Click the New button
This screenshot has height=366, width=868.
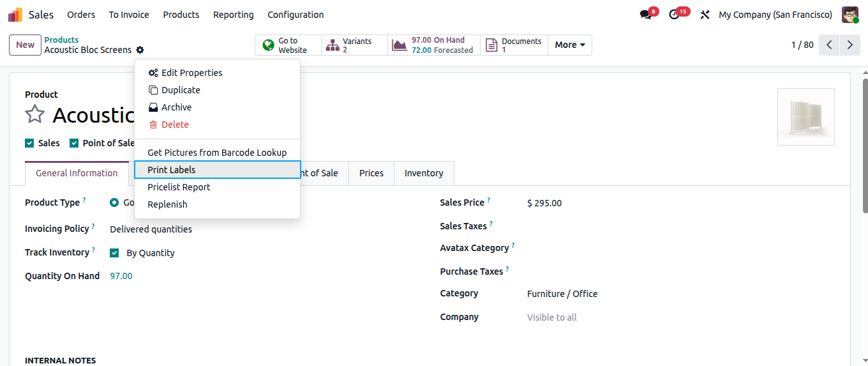[26, 45]
